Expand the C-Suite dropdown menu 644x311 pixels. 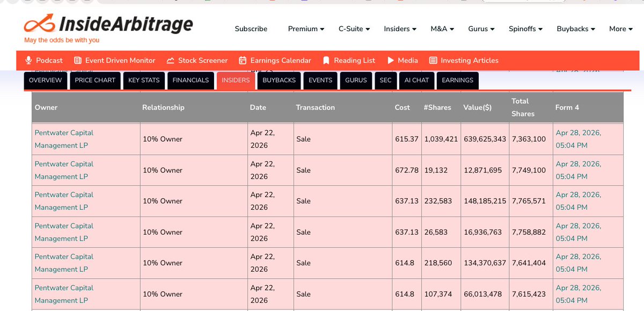point(354,29)
